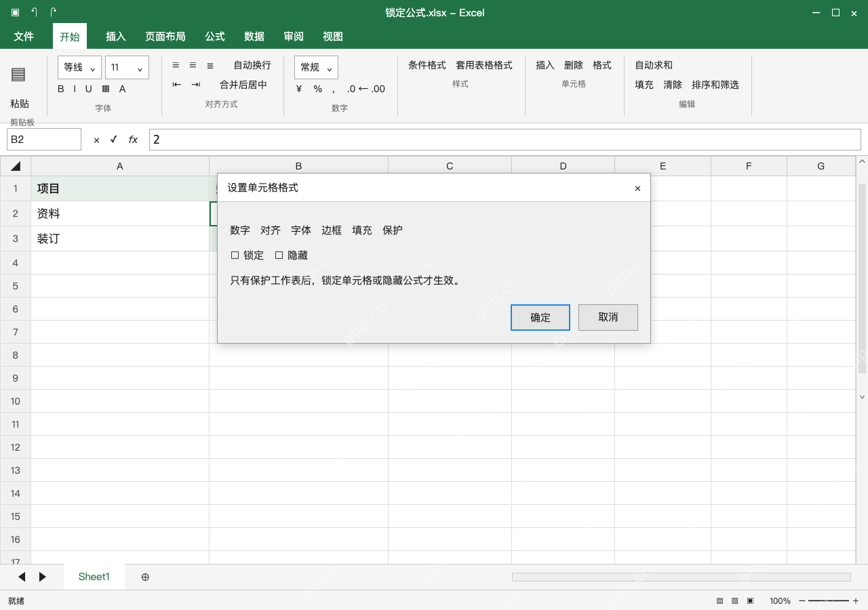The height and width of the screenshot is (610, 868).
Task: Click 合并后居中 in the ribbon
Action: point(243,85)
